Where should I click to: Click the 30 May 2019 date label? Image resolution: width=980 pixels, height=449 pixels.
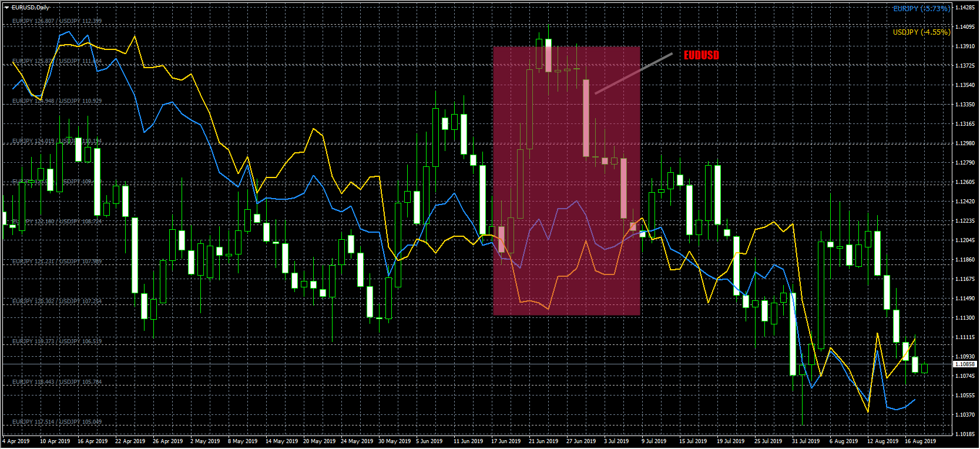pyautogui.click(x=394, y=441)
